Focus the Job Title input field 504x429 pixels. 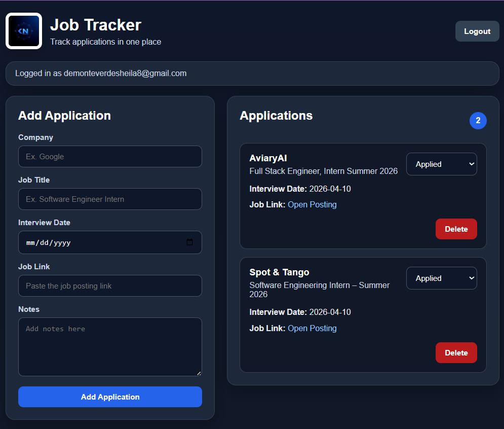pos(110,199)
